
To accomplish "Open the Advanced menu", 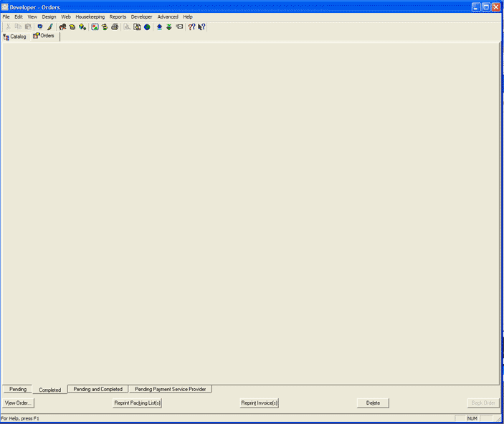I will 168,16.
